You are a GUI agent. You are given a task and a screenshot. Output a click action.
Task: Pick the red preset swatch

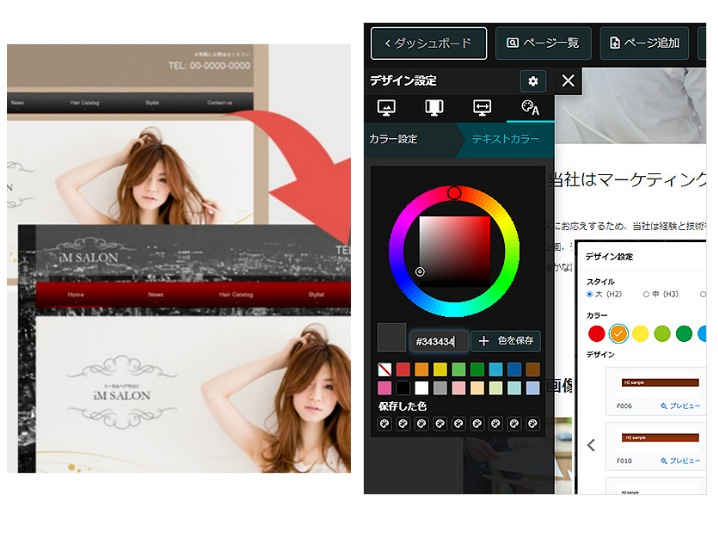click(x=403, y=370)
